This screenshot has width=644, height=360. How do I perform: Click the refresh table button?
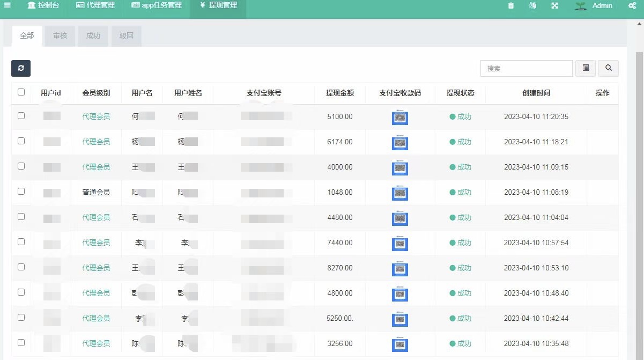point(21,68)
